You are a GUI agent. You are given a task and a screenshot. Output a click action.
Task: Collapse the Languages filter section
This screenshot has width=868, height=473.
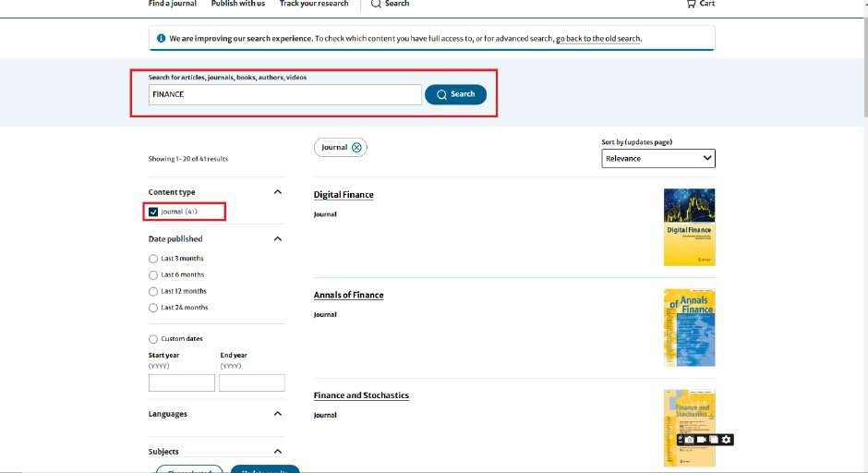click(x=278, y=414)
